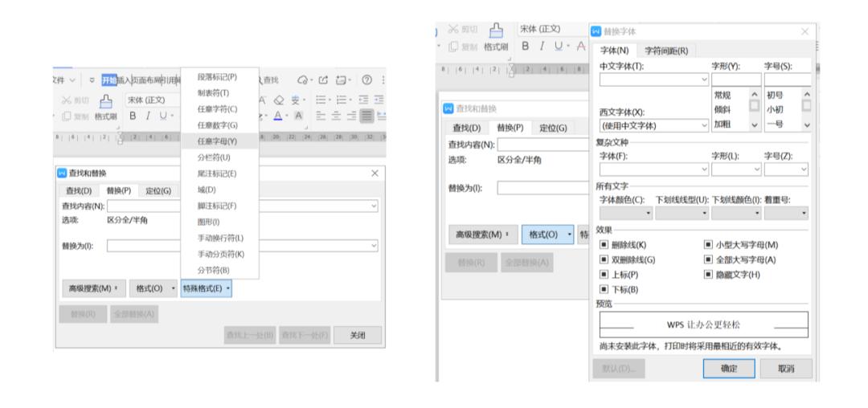Click the 格式刷 brush beside 替换字体 dialog
The height and width of the screenshot is (408, 868).
pyautogui.click(x=497, y=31)
